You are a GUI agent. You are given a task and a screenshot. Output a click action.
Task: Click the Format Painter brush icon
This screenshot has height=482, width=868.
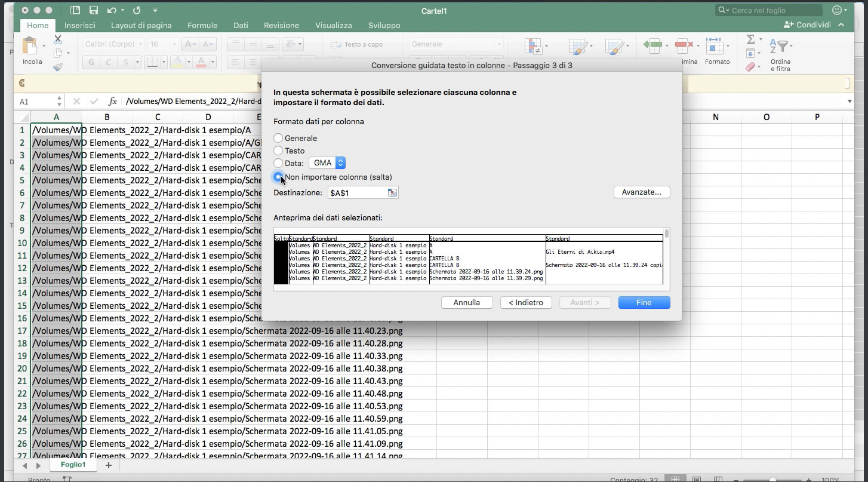(58, 67)
